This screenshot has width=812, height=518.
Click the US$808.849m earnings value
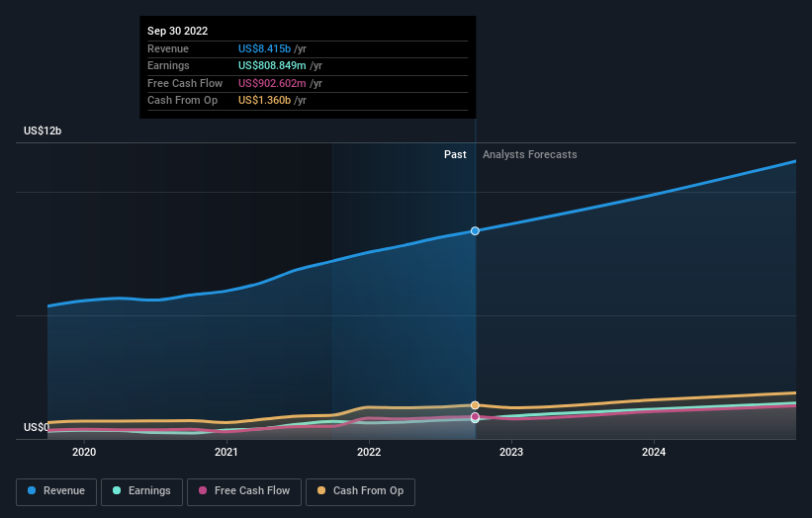[272, 65]
